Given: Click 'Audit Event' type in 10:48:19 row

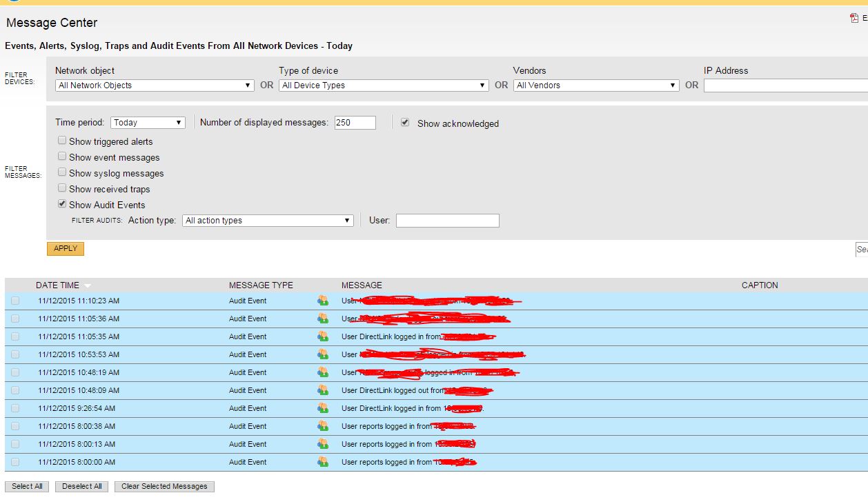Looking at the screenshot, I should (248, 373).
